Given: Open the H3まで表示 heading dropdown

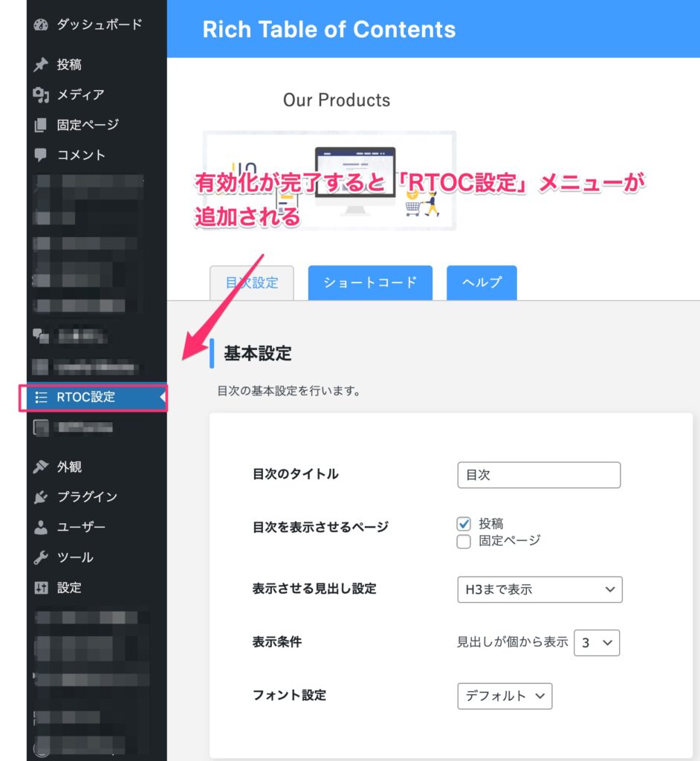Looking at the screenshot, I should point(539,589).
